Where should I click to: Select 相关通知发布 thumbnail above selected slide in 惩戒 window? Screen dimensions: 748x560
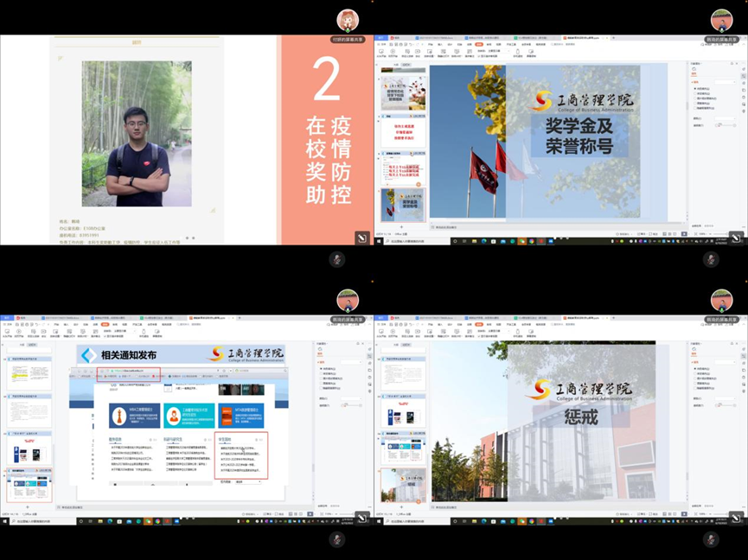tap(403, 447)
